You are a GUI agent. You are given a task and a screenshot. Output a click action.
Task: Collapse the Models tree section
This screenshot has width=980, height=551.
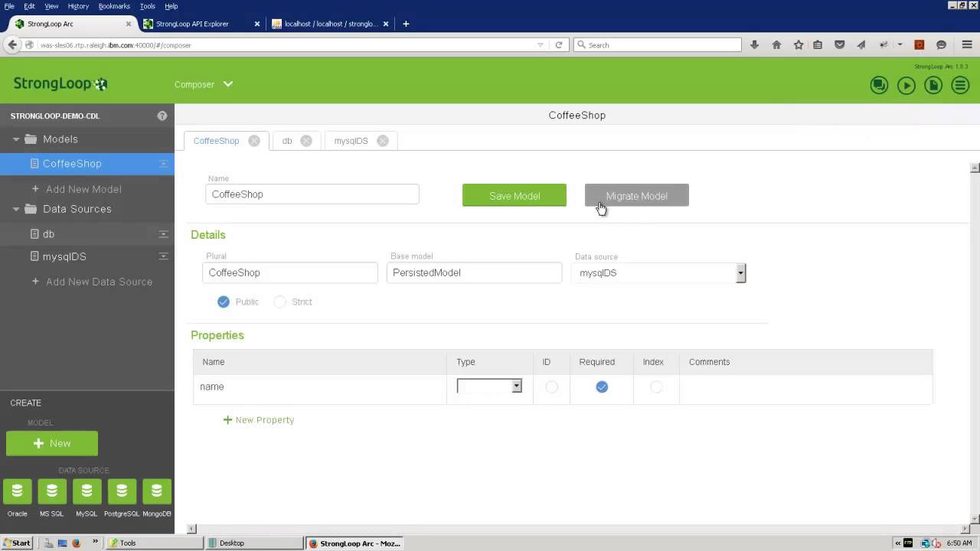[16, 139]
